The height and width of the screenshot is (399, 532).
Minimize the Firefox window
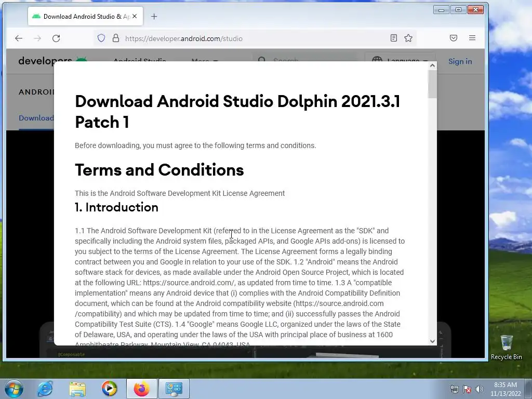point(442,10)
